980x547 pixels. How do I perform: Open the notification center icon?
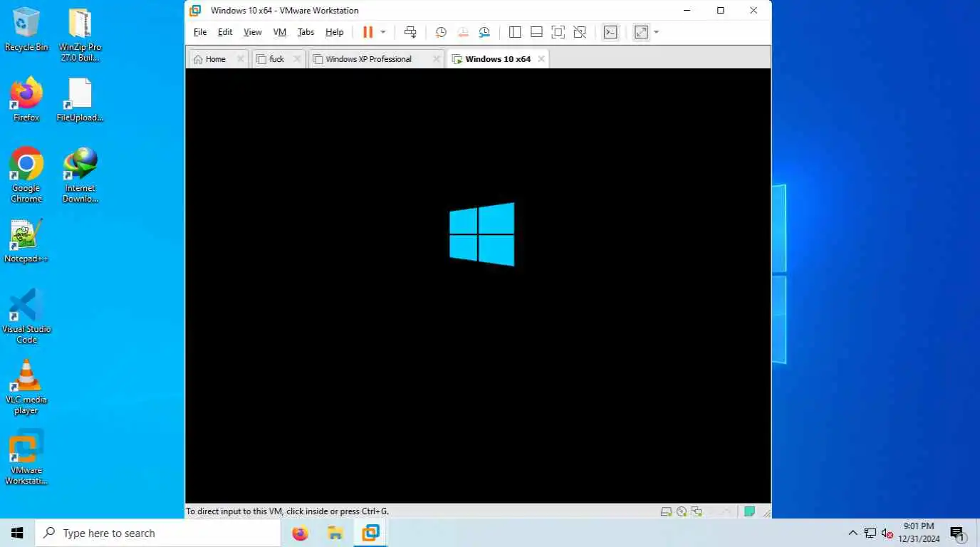(957, 533)
